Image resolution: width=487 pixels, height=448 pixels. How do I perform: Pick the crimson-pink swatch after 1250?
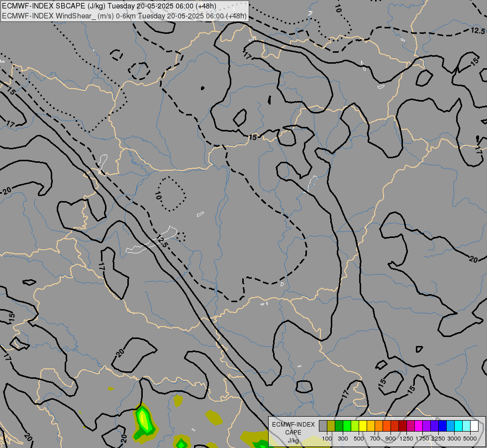410,426
